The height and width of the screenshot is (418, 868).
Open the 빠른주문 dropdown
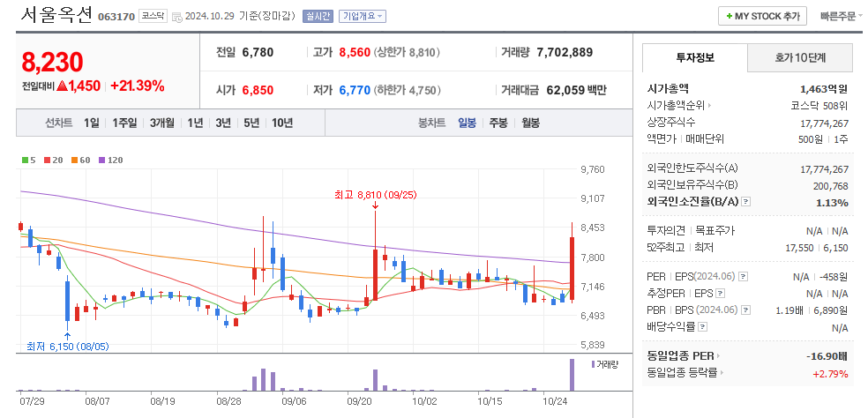click(842, 16)
